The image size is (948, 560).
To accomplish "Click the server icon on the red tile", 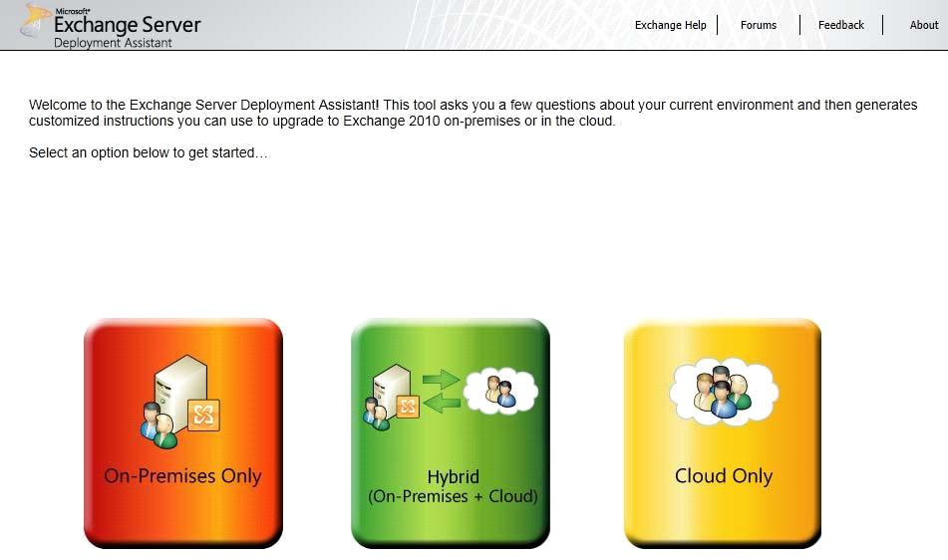I will click(x=180, y=402).
